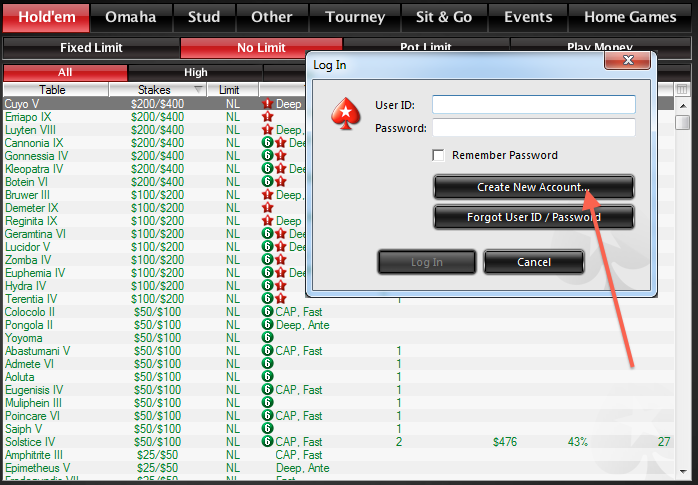Image resolution: width=698 pixels, height=485 pixels.
Task: Click the Create New Account button
Action: point(533,188)
